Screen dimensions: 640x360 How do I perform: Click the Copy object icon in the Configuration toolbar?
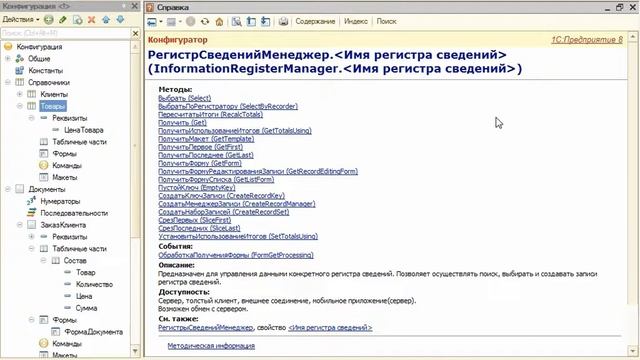(77, 20)
